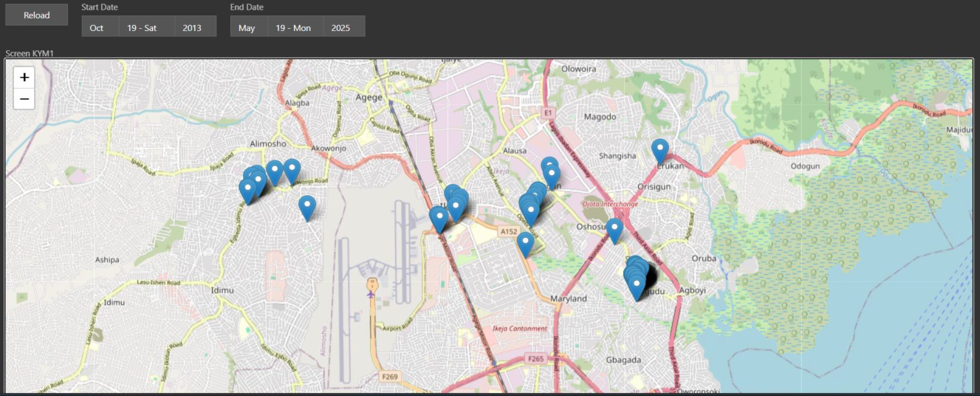
Task: Click the Maryland place label on the map
Action: click(569, 298)
